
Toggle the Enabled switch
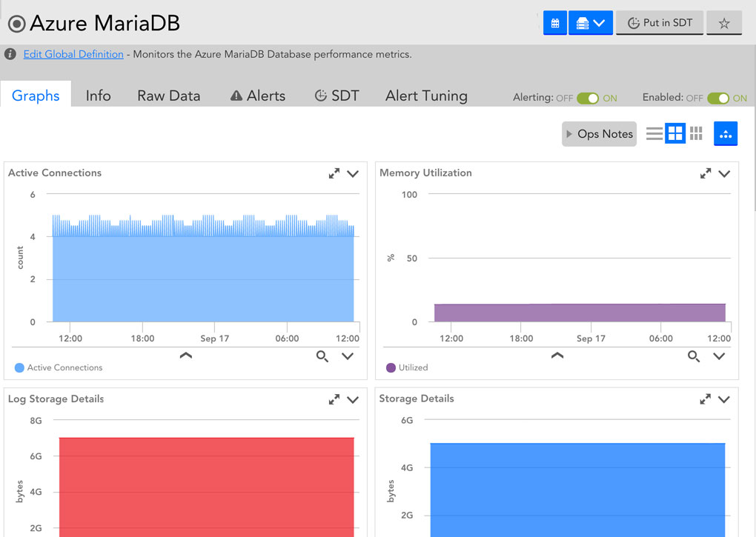point(718,98)
